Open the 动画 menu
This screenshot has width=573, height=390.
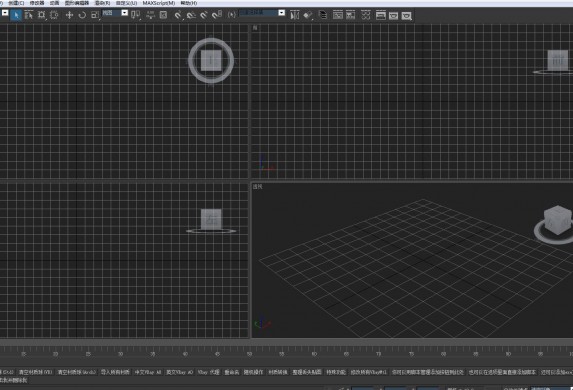click(x=54, y=3)
